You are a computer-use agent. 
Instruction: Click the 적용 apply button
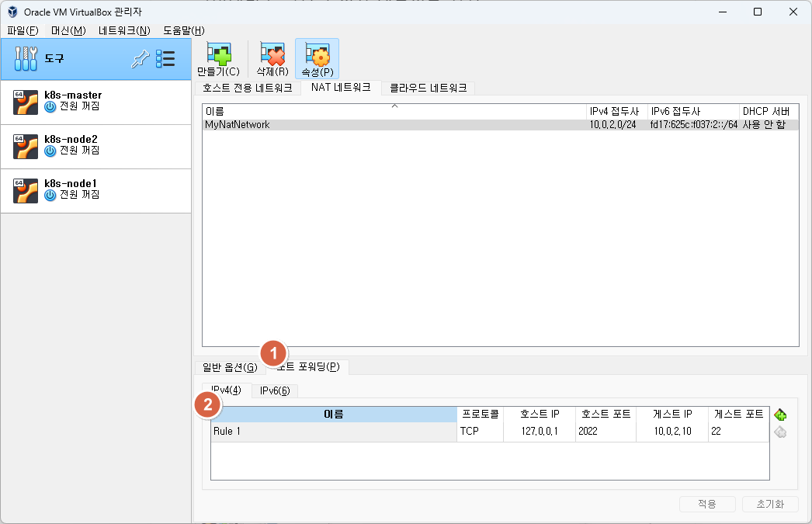(707, 504)
